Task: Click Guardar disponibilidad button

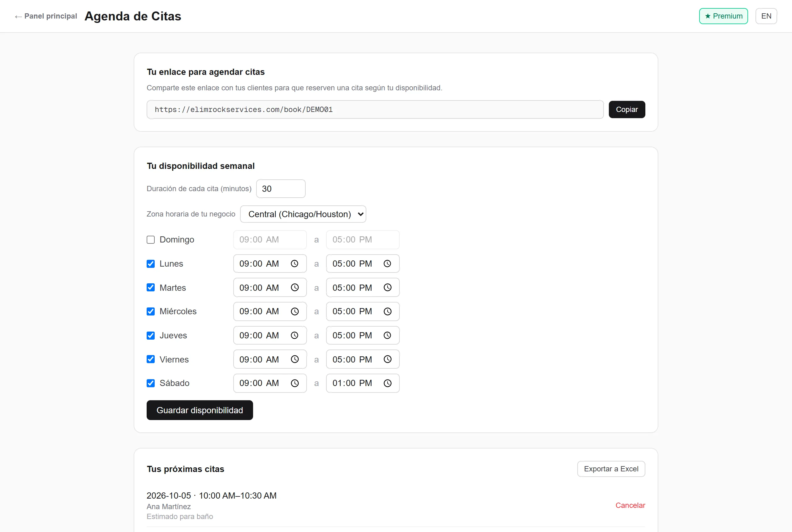Action: point(200,410)
